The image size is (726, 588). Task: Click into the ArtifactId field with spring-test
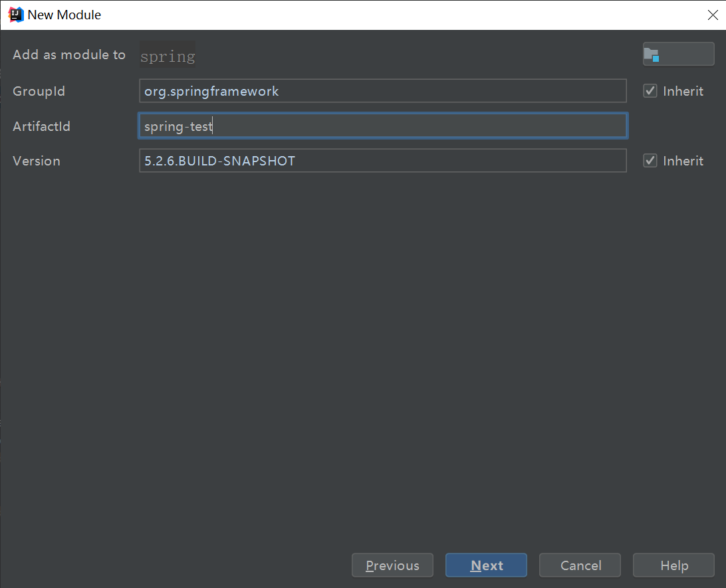pos(382,126)
